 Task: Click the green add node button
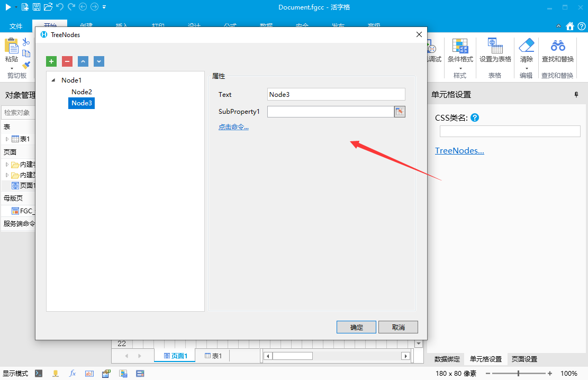pos(51,61)
